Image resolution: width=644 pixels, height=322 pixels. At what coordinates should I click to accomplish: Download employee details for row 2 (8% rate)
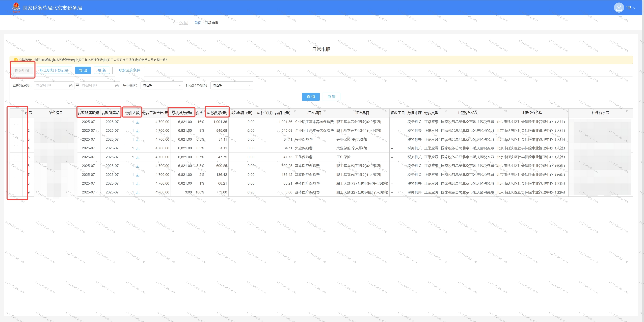coord(138,131)
